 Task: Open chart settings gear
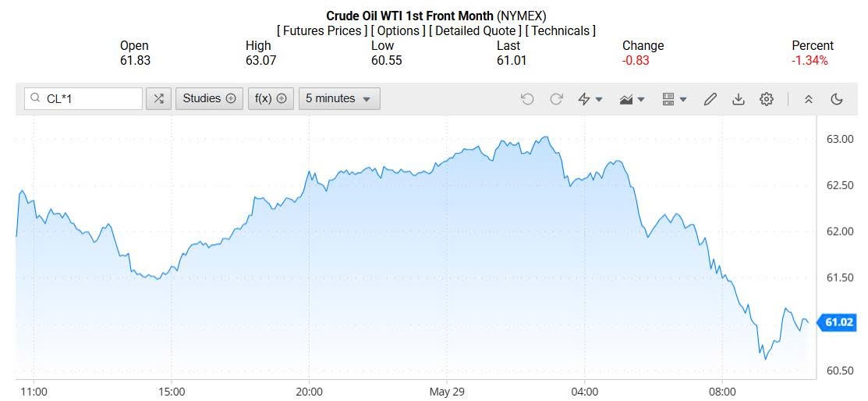pyautogui.click(x=767, y=99)
